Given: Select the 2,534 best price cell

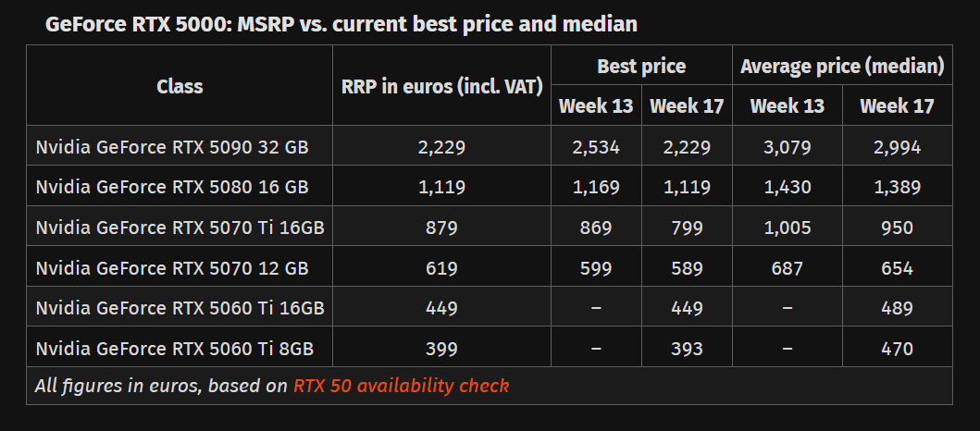Looking at the screenshot, I should coord(596,146).
